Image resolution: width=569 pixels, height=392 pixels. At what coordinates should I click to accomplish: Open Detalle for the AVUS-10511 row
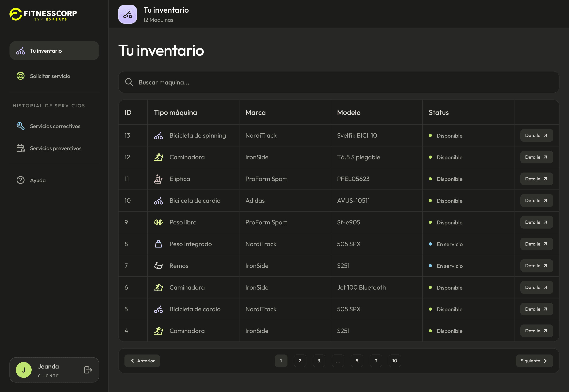[x=537, y=201]
